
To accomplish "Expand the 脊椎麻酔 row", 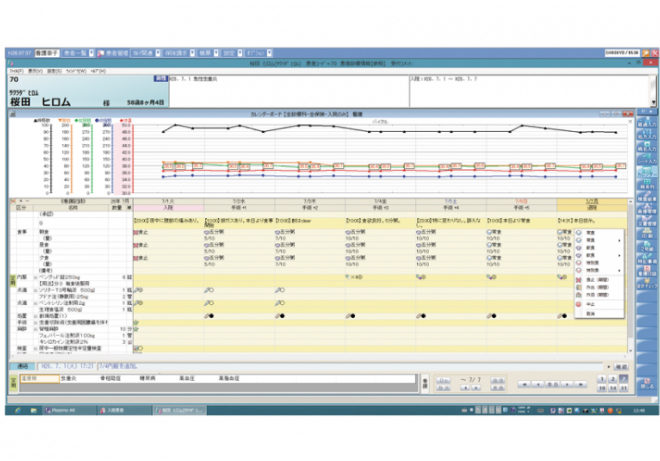I will tap(36, 329).
